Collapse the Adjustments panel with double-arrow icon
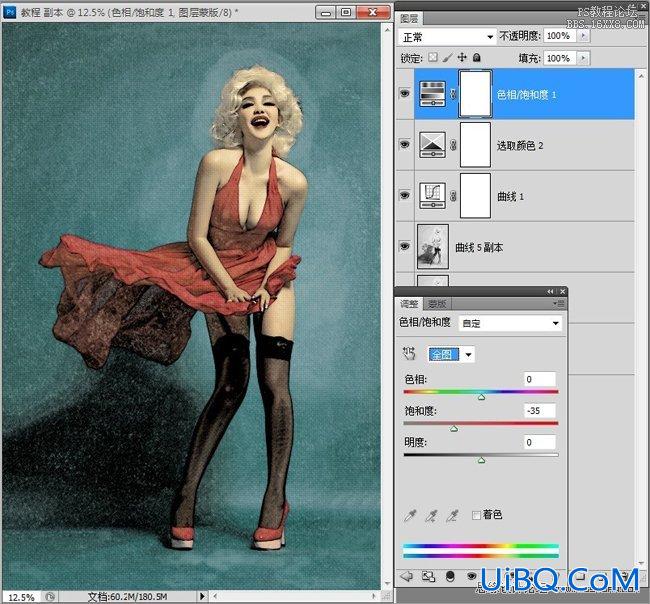650x604 pixels. pyautogui.click(x=550, y=292)
